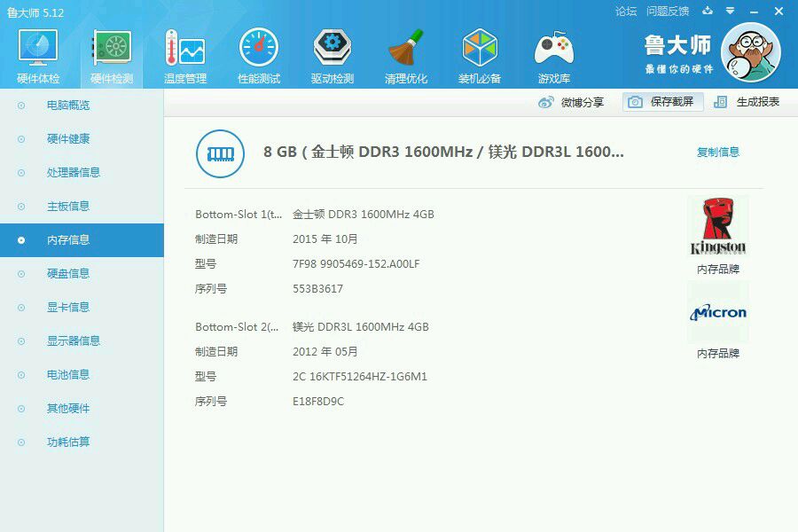The height and width of the screenshot is (532, 798).
Task: Click the 8 GB memory summary heading
Action: (x=443, y=152)
